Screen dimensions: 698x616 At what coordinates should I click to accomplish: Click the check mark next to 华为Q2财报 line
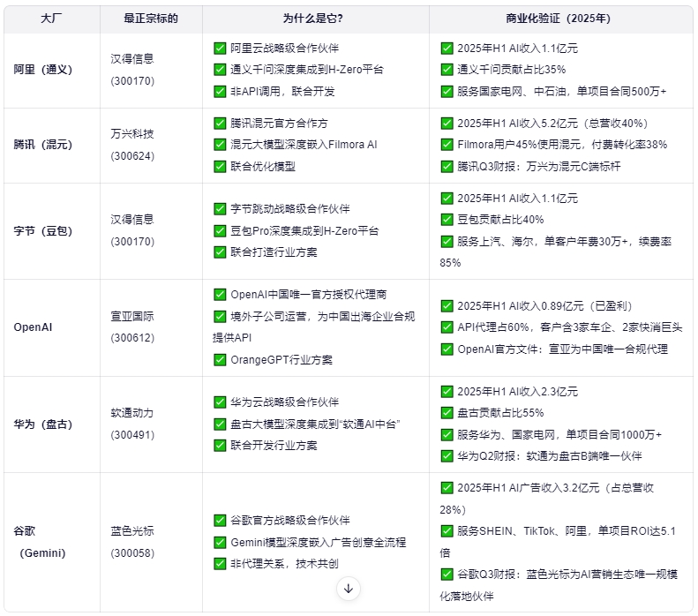pyautogui.click(x=447, y=455)
